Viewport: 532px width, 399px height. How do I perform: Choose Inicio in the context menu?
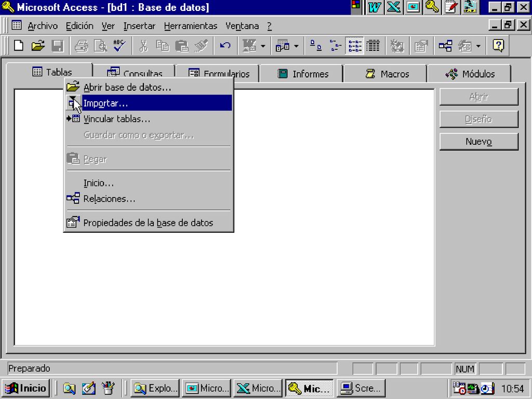click(149, 183)
